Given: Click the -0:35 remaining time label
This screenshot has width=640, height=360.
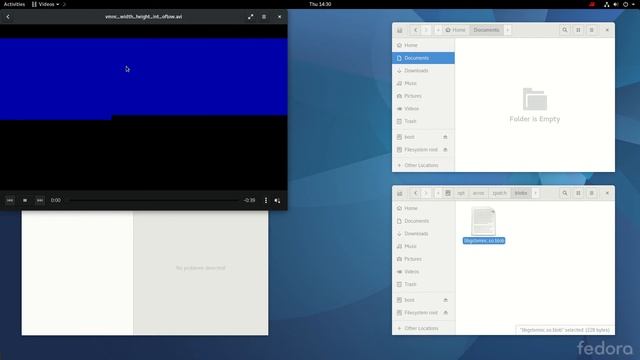Looking at the screenshot, I should [249, 200].
